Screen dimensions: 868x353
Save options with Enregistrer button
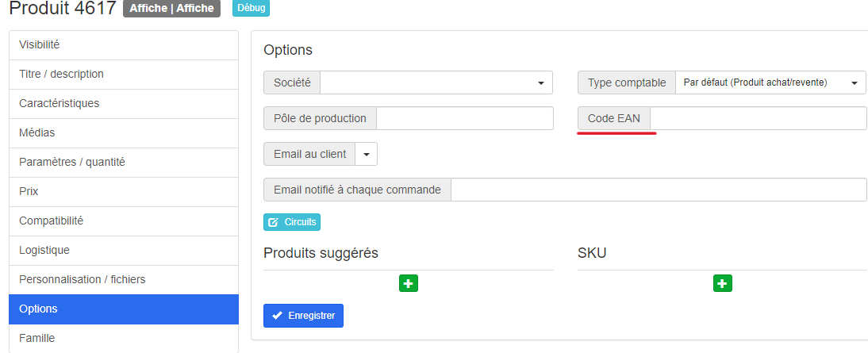point(303,316)
